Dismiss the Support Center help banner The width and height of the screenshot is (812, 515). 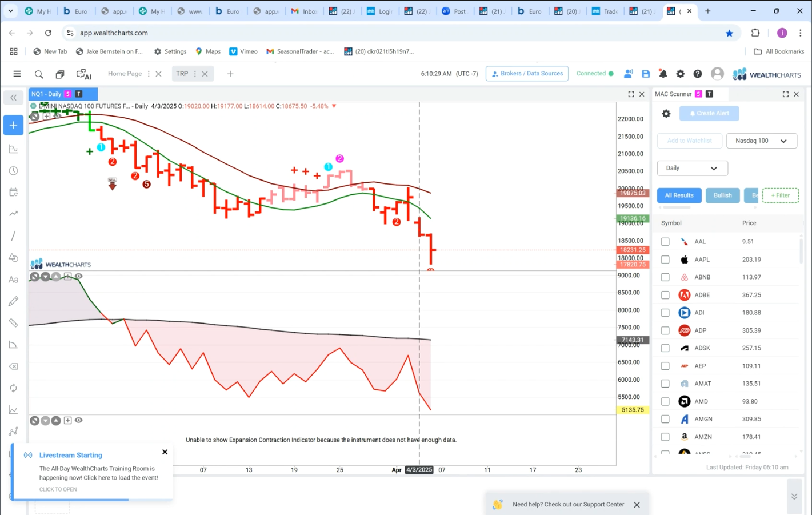pos(637,505)
